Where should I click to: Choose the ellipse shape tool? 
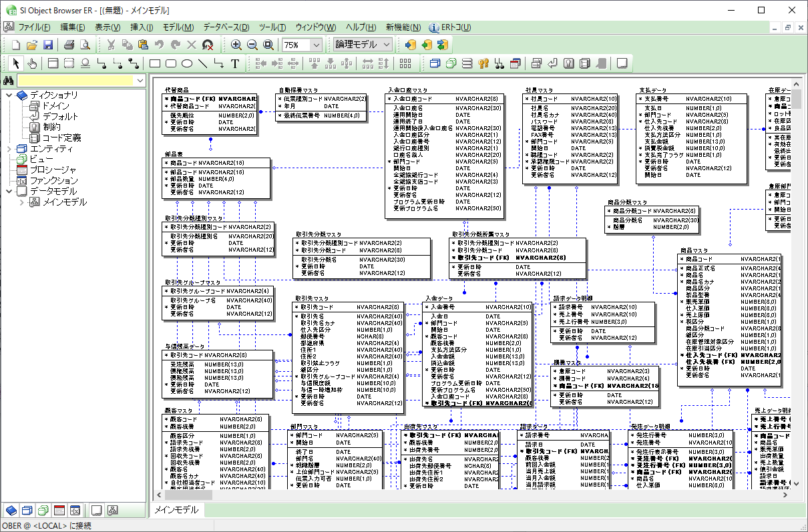tap(187, 63)
